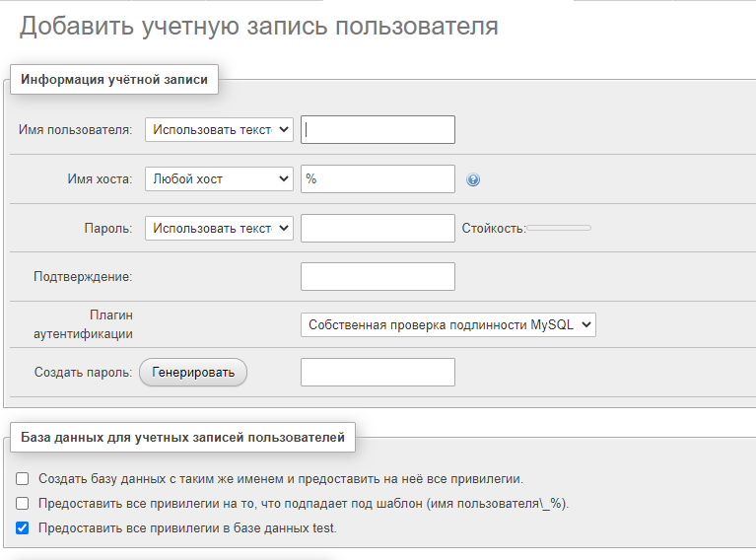Expand the 'Любой хост' host dropdown
Screen dimensions: 756x560
point(219,179)
